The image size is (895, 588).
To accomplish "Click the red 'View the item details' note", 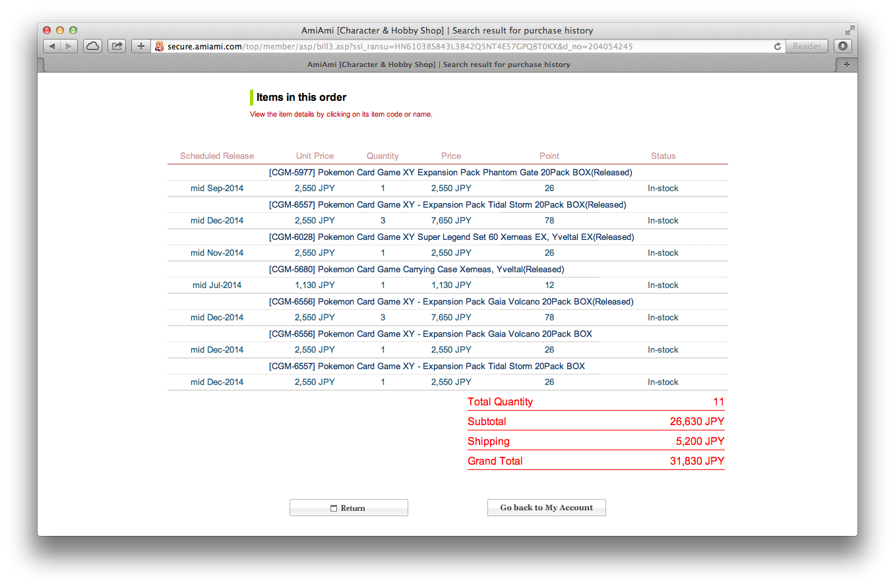I will 341,115.
